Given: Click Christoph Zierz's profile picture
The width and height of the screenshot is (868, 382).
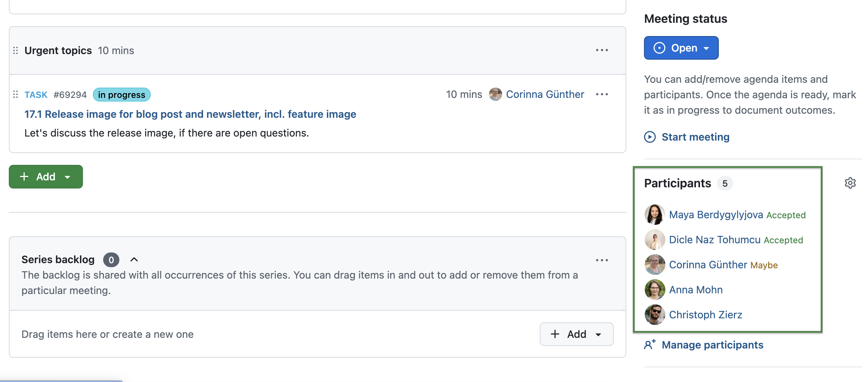Looking at the screenshot, I should pyautogui.click(x=655, y=315).
